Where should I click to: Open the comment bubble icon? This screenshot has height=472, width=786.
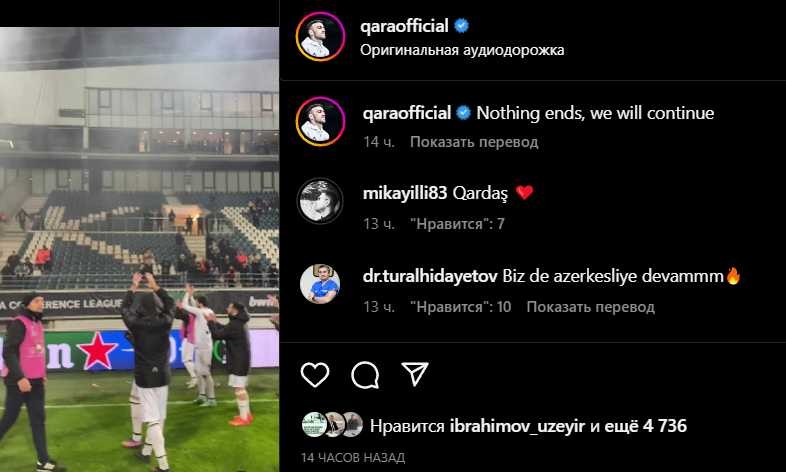click(x=365, y=375)
